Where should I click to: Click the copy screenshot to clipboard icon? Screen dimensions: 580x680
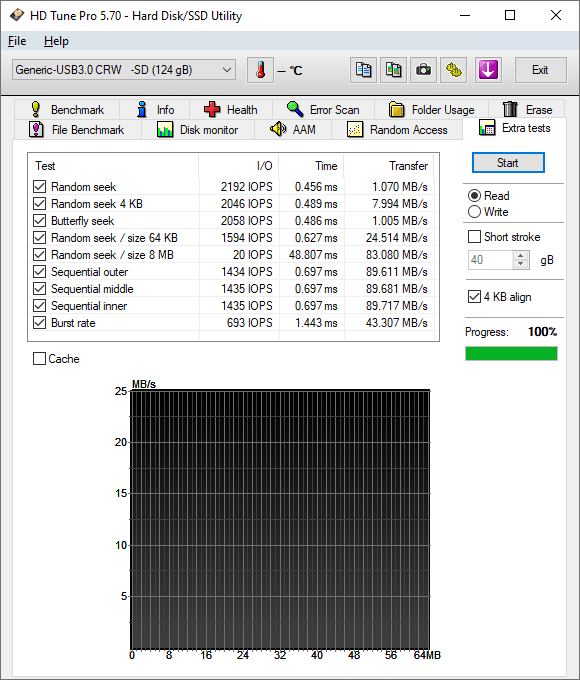393,70
